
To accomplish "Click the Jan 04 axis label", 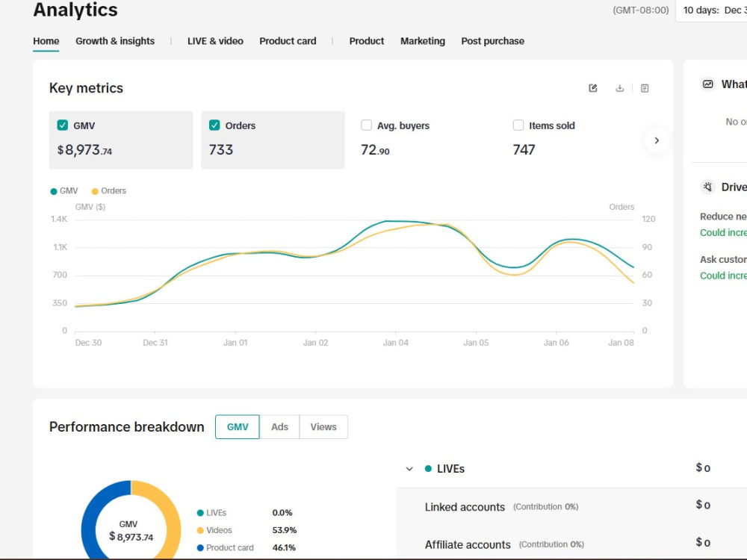I will [x=395, y=343].
